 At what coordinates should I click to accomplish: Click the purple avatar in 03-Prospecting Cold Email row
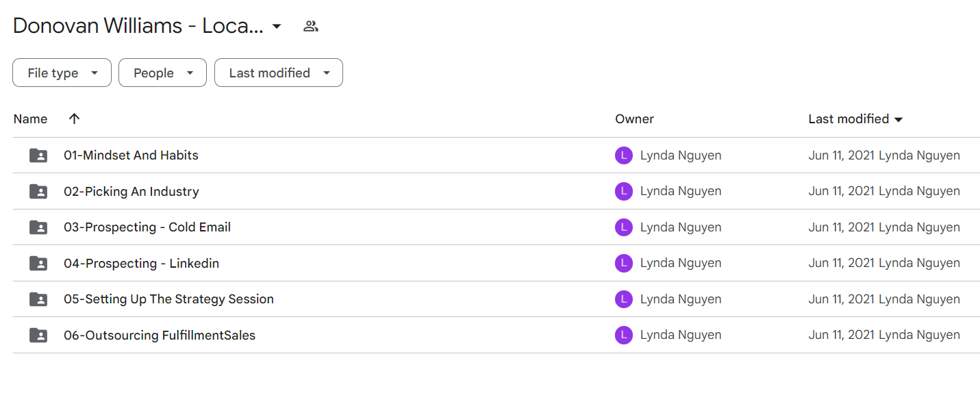pyautogui.click(x=623, y=227)
